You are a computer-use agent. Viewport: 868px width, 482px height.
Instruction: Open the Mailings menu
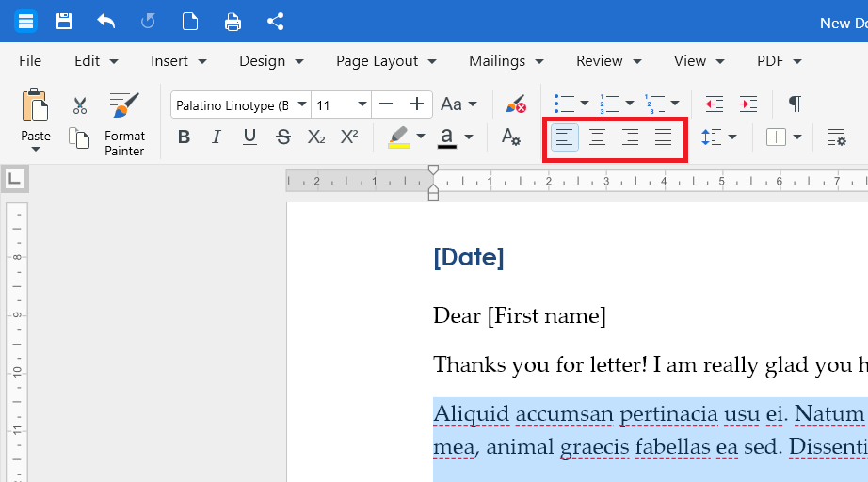(506, 61)
